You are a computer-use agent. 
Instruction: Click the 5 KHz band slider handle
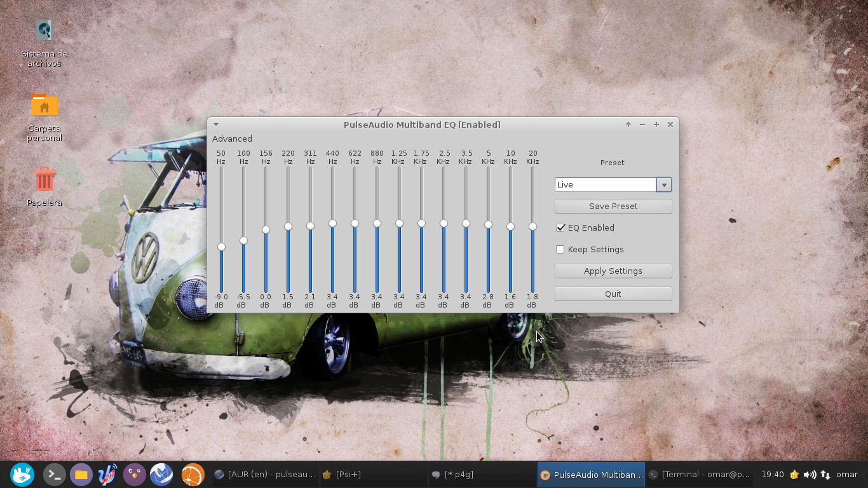point(488,224)
